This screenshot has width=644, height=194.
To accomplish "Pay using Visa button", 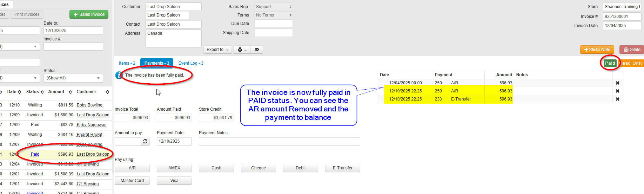I will 174,181.
